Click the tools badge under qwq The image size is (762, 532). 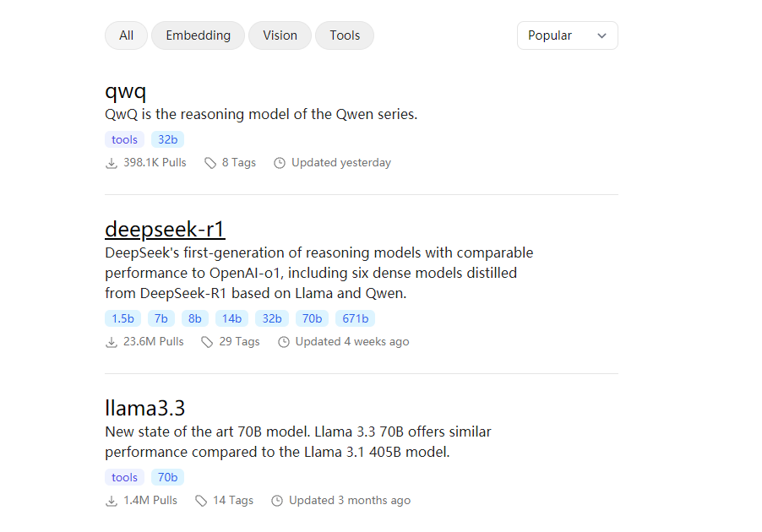tap(124, 139)
